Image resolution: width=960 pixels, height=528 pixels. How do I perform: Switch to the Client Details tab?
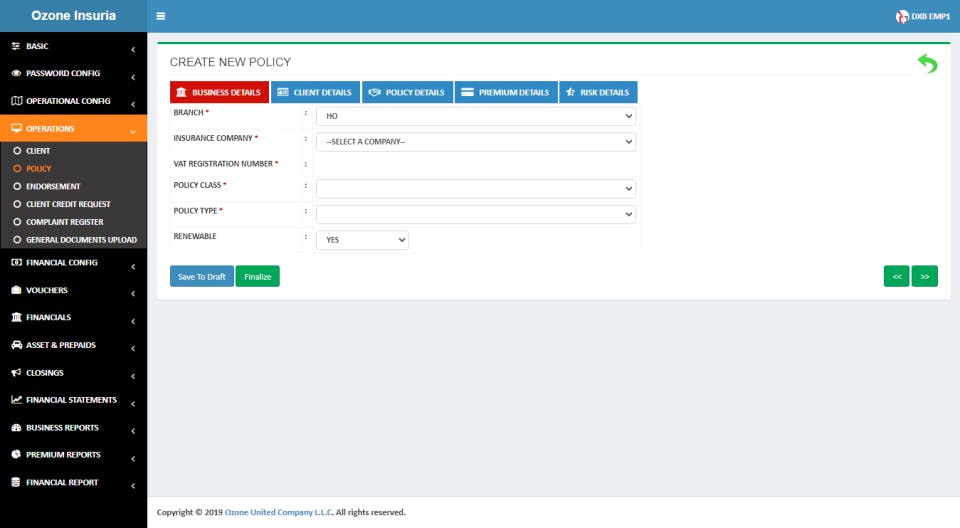point(315,92)
